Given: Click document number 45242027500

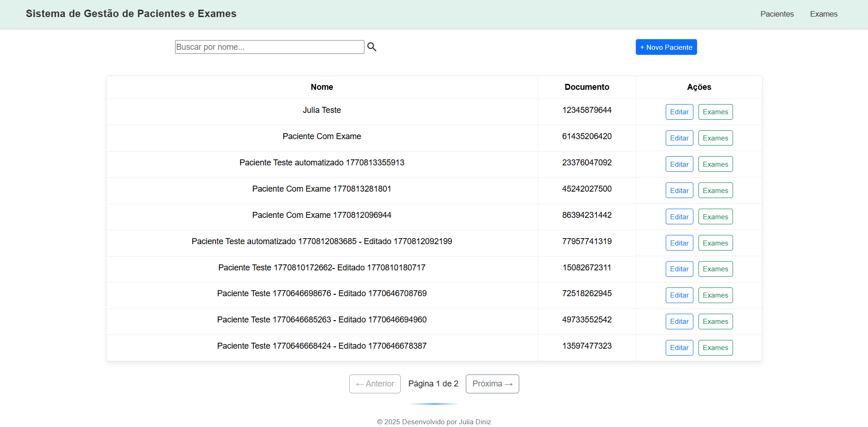Looking at the screenshot, I should coord(586,189).
